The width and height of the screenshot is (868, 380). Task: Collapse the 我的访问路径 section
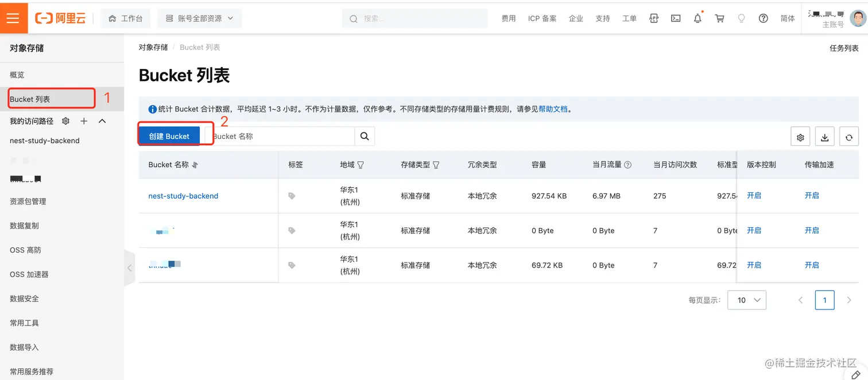(102, 121)
